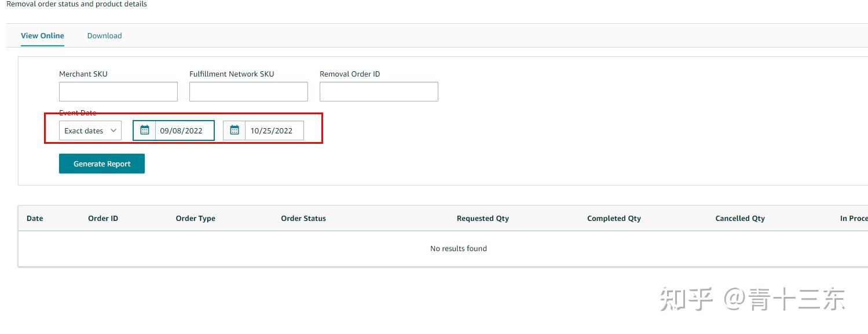Click the Completed Qty column header
Viewport: 868px width, 334px height.
coord(614,219)
